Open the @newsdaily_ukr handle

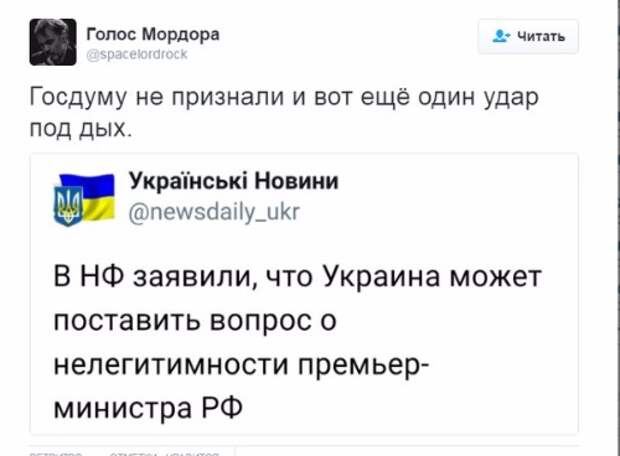(214, 211)
